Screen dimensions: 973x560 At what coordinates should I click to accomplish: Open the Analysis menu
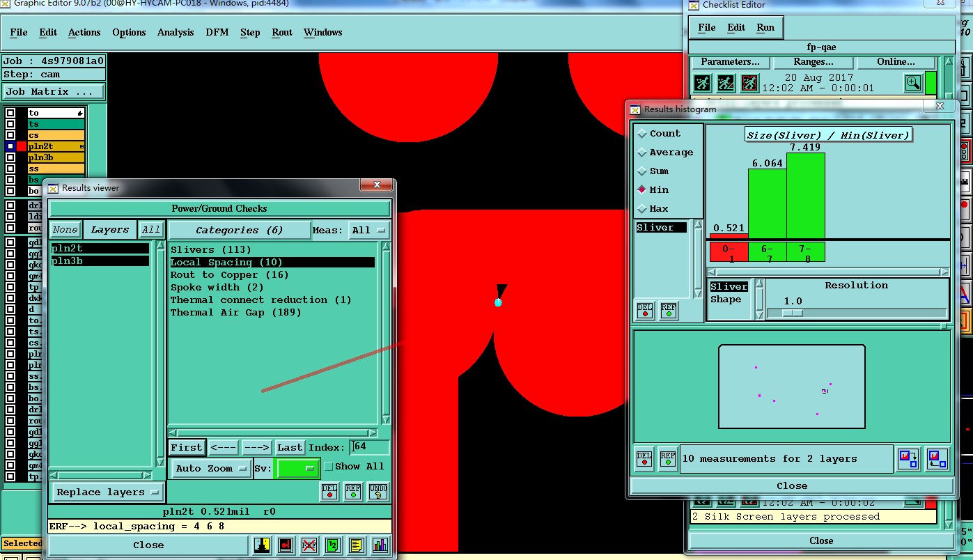click(x=176, y=32)
